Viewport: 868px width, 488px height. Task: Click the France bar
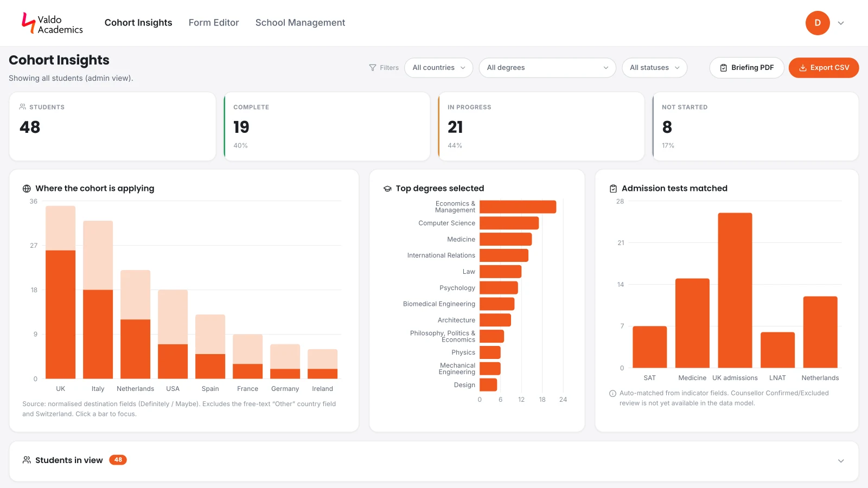coord(247,356)
